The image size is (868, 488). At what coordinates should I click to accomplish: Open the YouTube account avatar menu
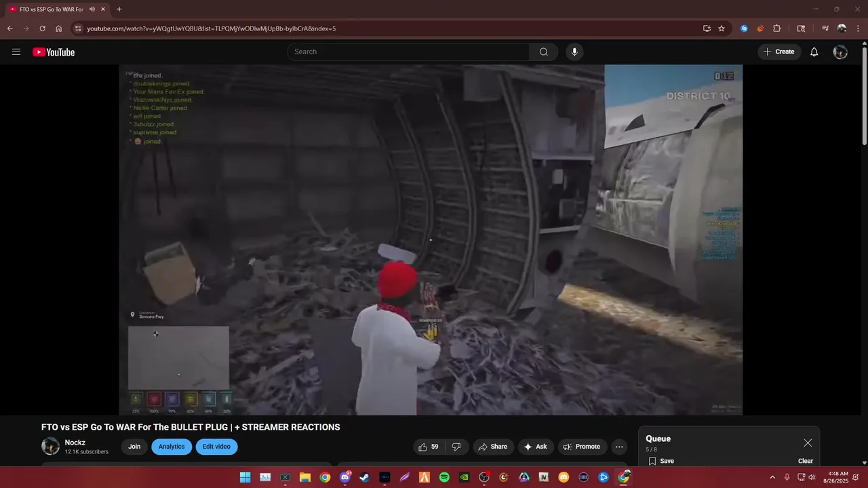(x=840, y=52)
